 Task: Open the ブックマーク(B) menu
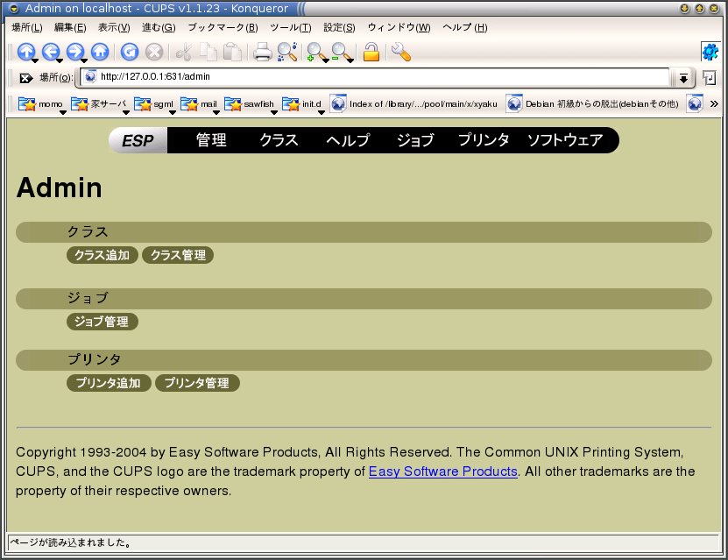pyautogui.click(x=223, y=27)
